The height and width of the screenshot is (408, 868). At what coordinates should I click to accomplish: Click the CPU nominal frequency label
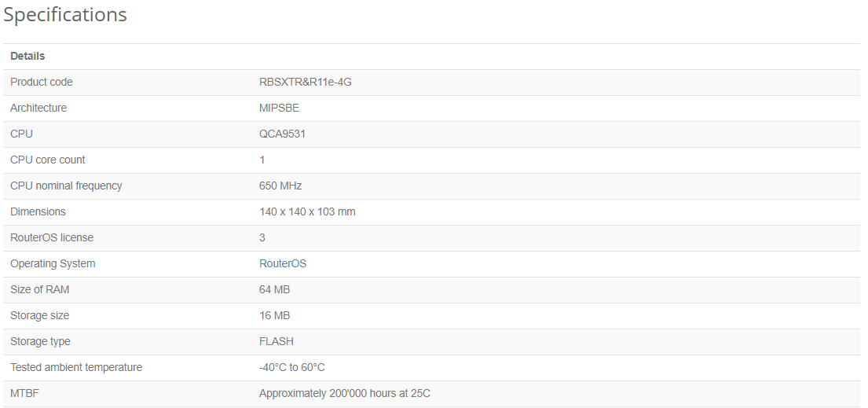coord(66,186)
